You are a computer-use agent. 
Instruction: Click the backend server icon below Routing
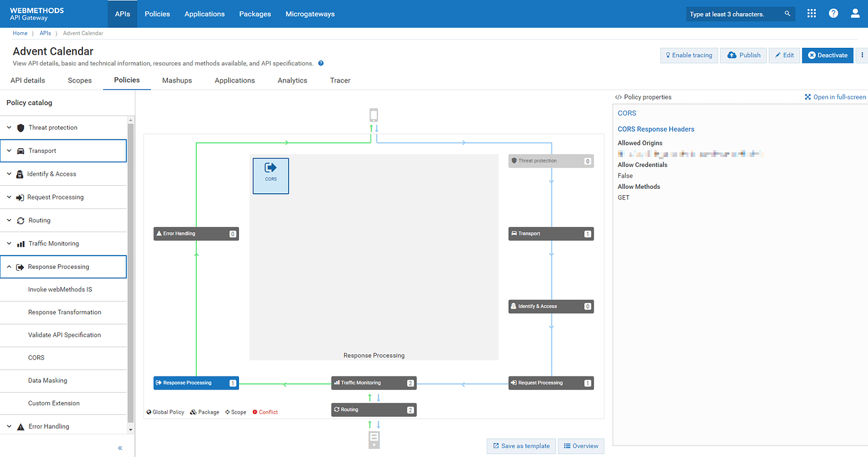[x=374, y=439]
